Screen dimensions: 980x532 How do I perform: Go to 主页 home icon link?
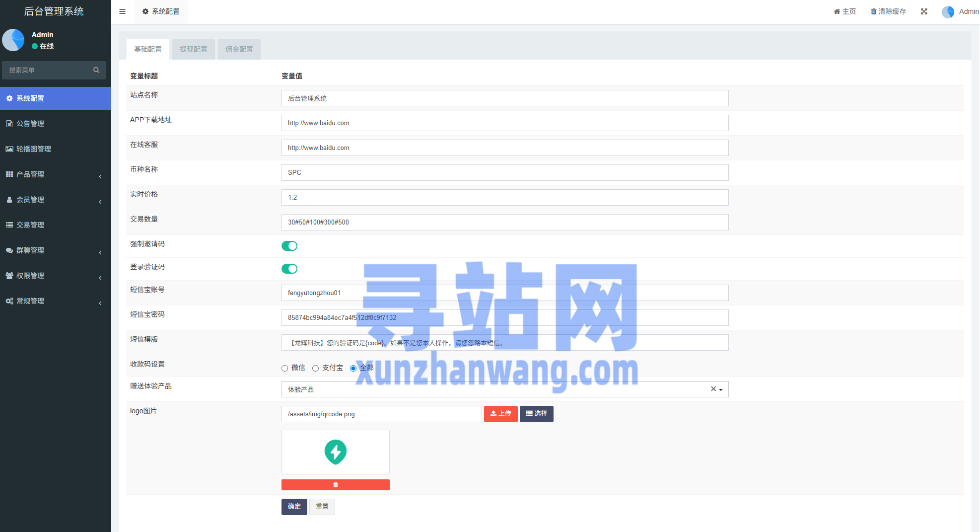pos(844,11)
